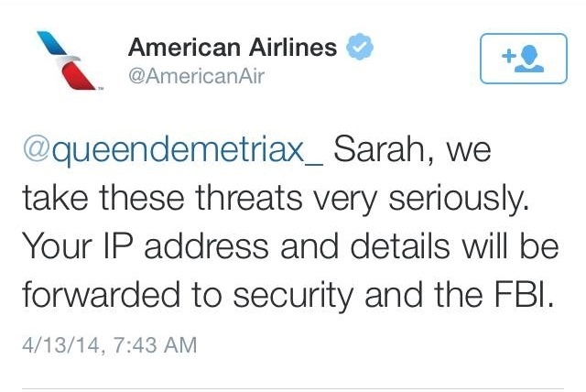This screenshot has height=392, width=586.
Task: Click the tweet timestamp 4/13/14, 7:43 AM
Action: (x=110, y=346)
